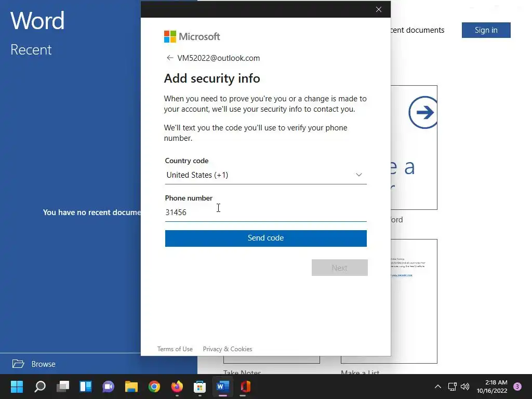This screenshot has width=532, height=399.
Task: Open network status in system tray
Action: point(453,387)
